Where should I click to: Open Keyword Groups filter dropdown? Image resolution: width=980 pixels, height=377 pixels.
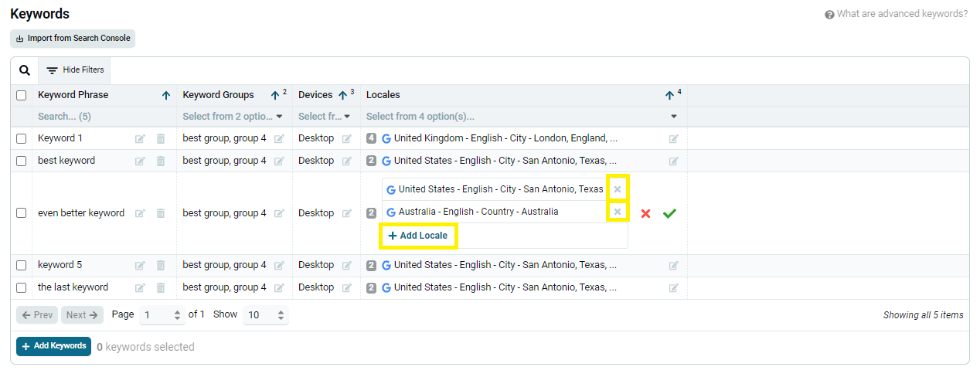click(x=233, y=117)
